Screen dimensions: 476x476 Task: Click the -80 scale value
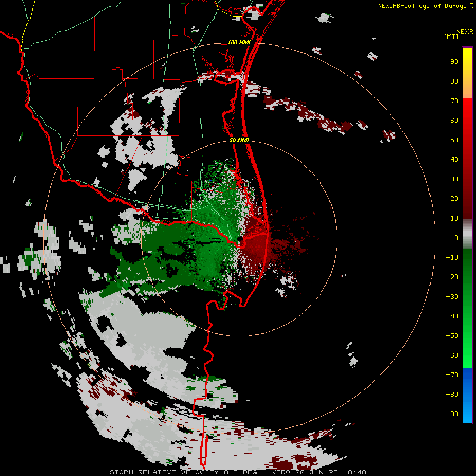pyautogui.click(x=452, y=395)
